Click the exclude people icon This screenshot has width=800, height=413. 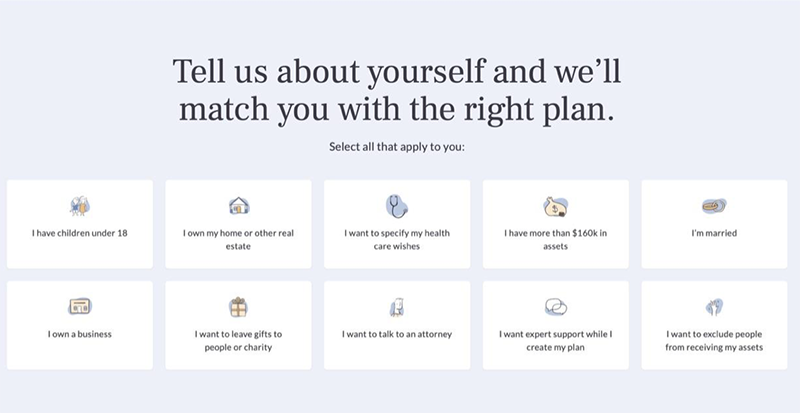[714, 307]
